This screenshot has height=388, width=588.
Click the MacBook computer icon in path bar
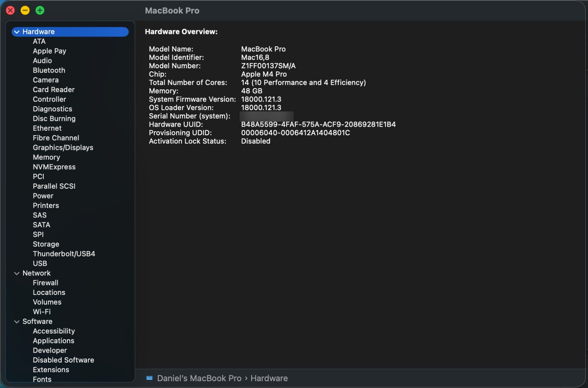149,378
